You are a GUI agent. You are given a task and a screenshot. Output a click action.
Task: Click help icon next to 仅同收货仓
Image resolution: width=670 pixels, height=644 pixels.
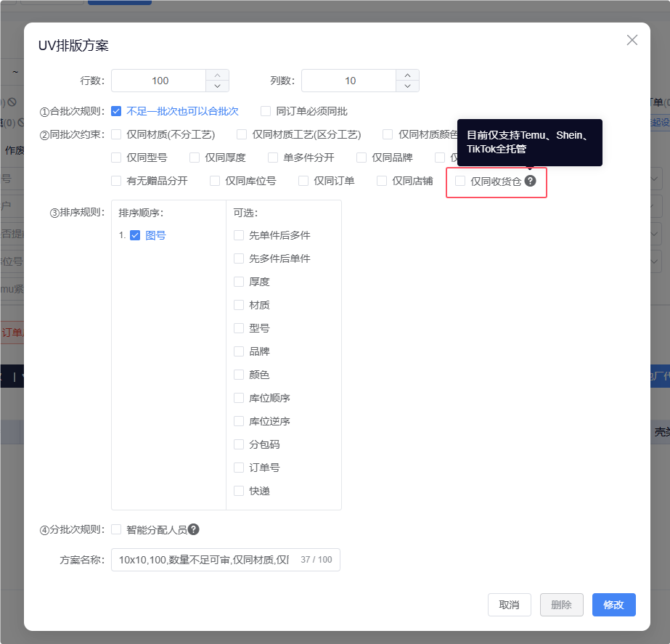pyautogui.click(x=531, y=181)
